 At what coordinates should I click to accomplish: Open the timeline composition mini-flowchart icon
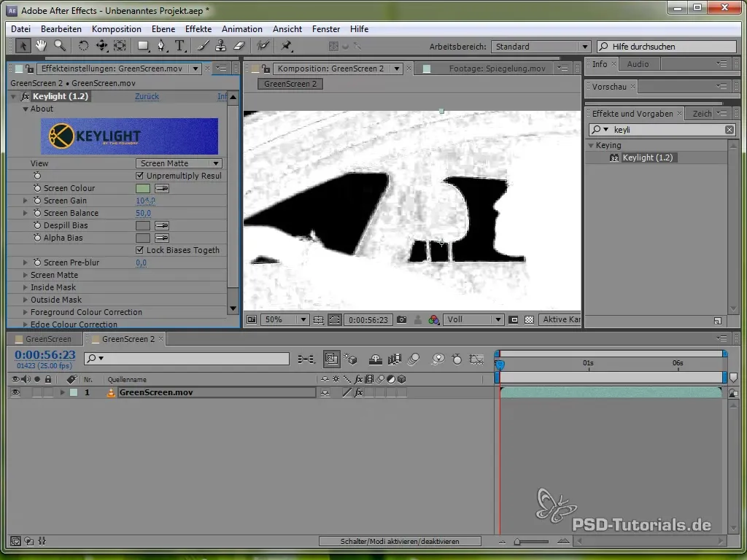click(306, 359)
